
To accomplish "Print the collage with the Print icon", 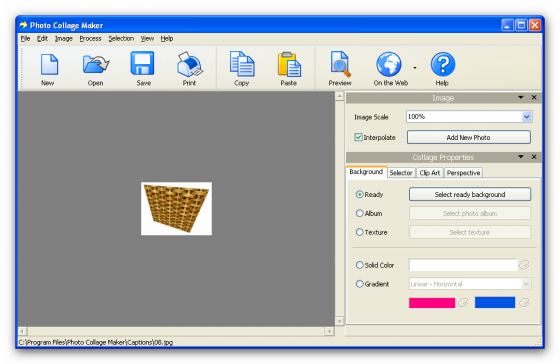I will coord(189,64).
